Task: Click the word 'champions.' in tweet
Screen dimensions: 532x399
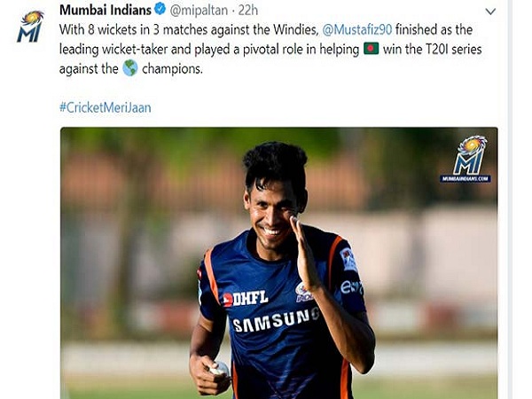Action: pyautogui.click(x=172, y=69)
